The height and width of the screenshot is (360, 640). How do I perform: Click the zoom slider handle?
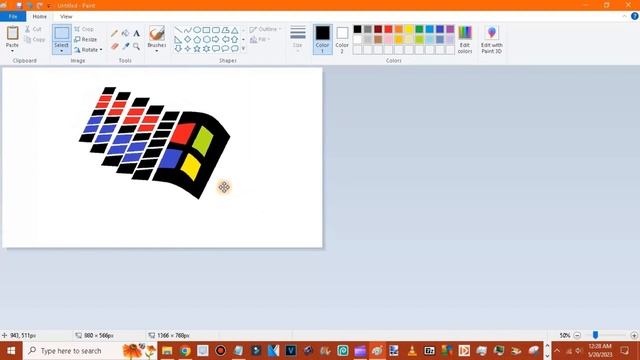tap(596, 335)
